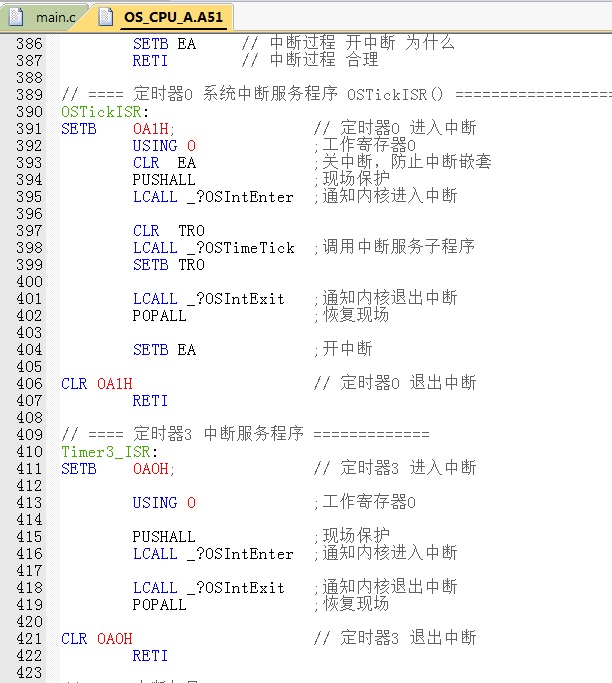Click 0A1H on line 391
The image size is (612, 683).
(153, 128)
